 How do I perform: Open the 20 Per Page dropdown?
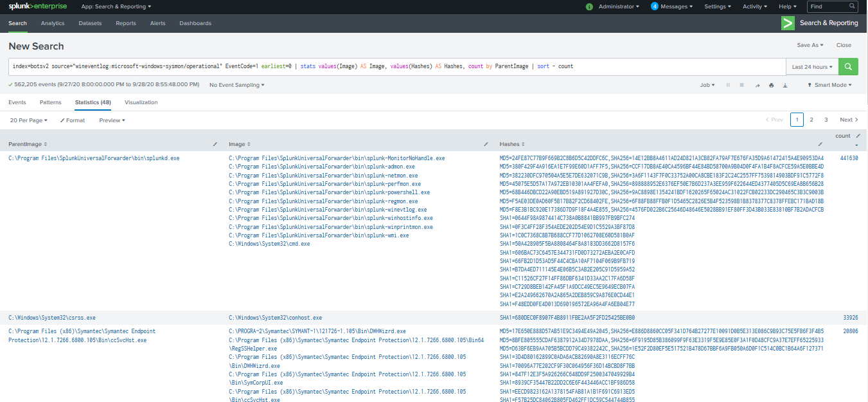[29, 120]
